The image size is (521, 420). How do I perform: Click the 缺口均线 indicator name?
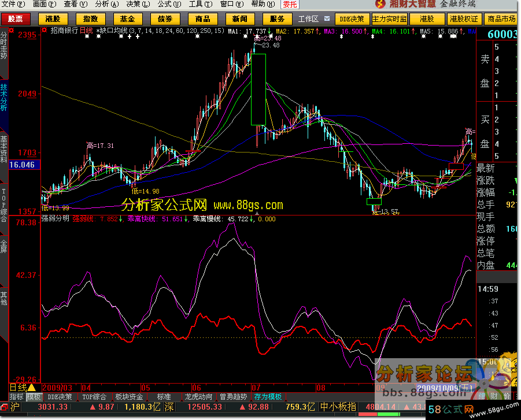click(114, 31)
